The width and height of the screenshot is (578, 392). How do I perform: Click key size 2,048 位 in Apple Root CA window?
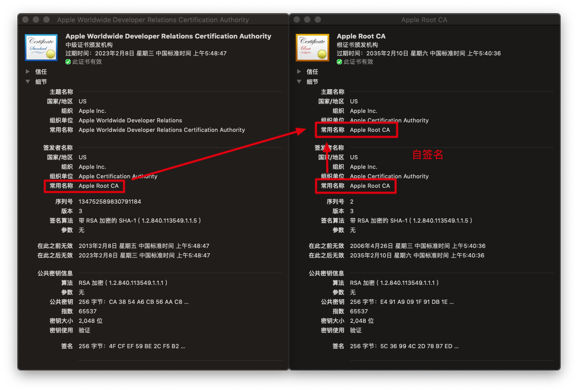362,321
